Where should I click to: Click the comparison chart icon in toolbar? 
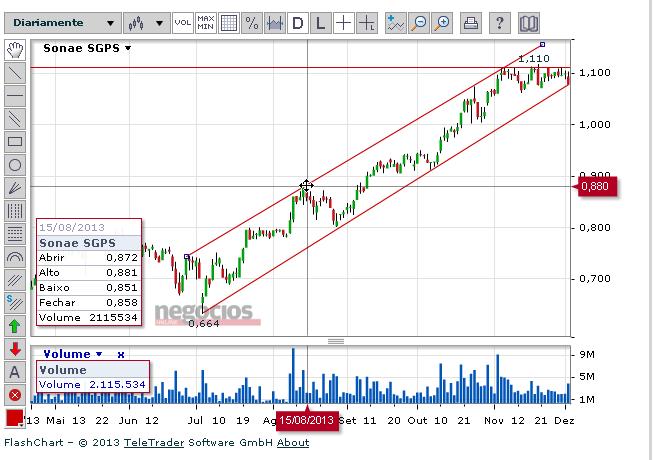tap(275, 23)
